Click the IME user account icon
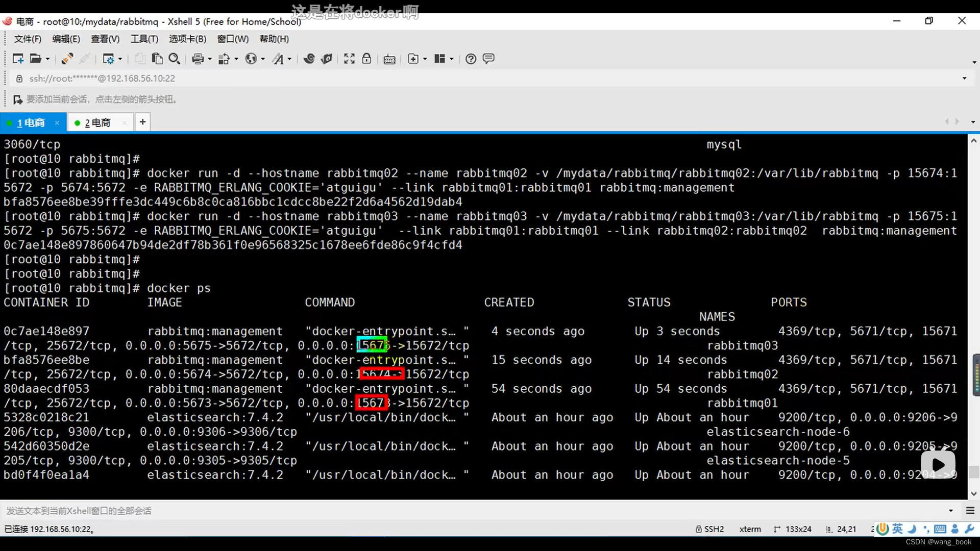 tap(955, 529)
